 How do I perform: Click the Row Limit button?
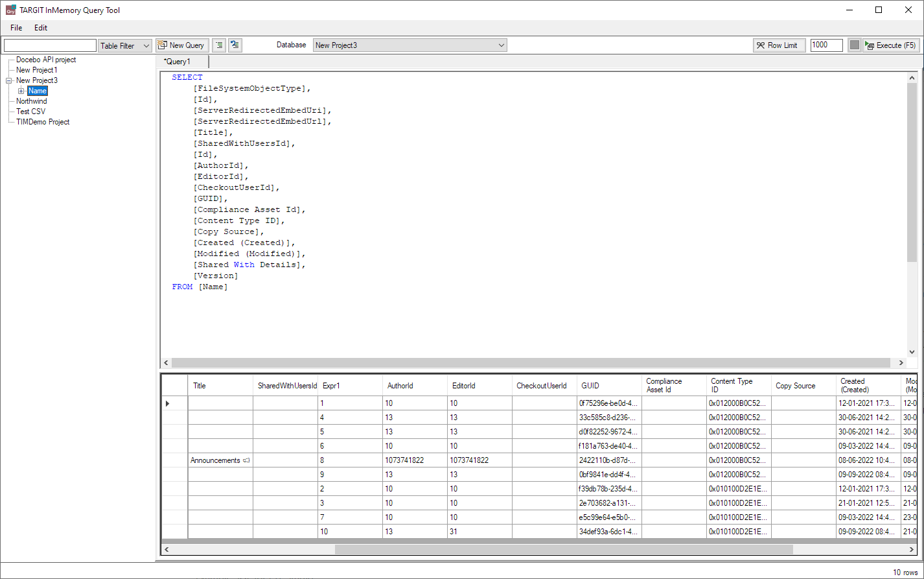[x=780, y=45]
